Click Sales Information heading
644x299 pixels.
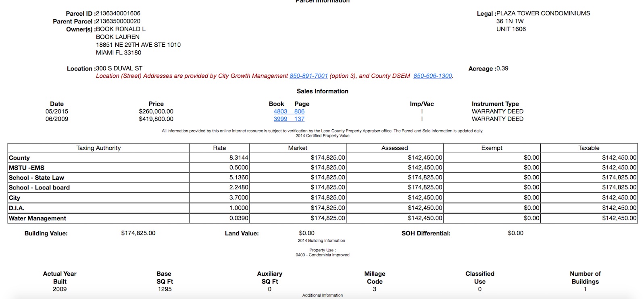pos(323,91)
